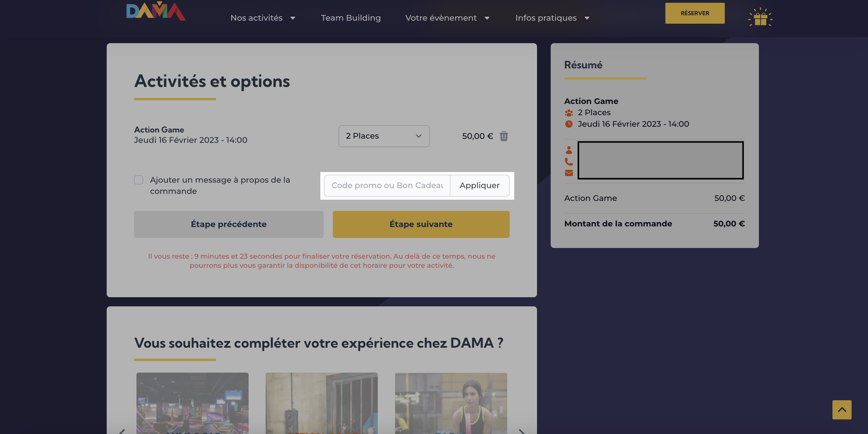Expand the Nos activités menu

coord(263,18)
